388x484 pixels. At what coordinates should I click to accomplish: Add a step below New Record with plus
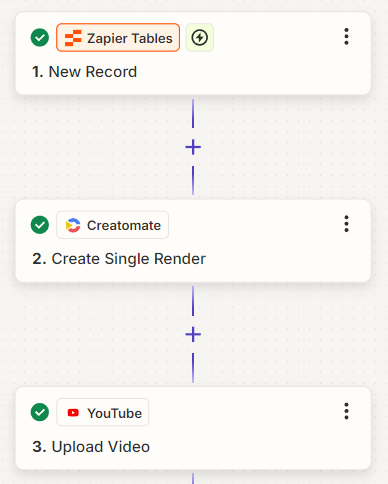pos(193,147)
